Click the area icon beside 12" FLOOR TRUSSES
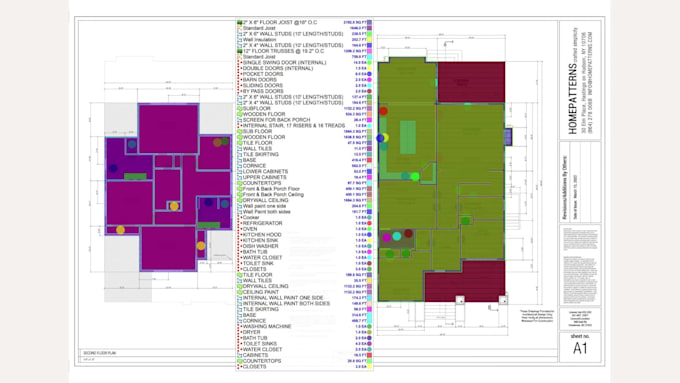680x383 pixels. tap(239, 51)
